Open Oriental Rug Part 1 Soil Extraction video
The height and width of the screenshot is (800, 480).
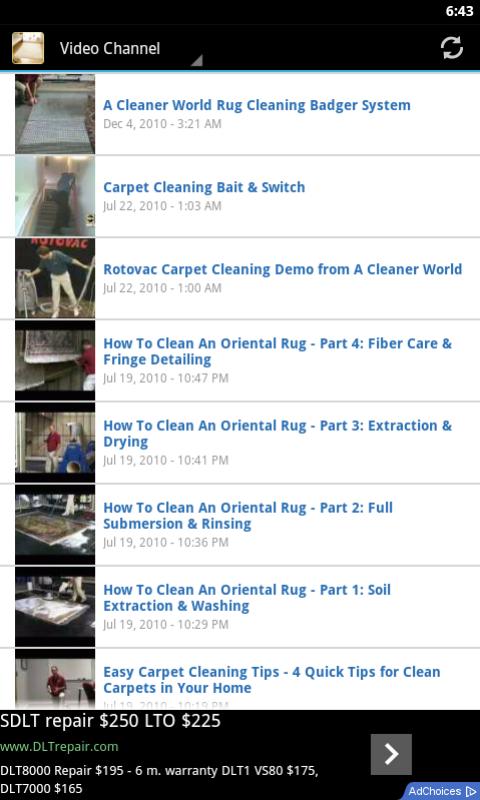tap(240, 607)
